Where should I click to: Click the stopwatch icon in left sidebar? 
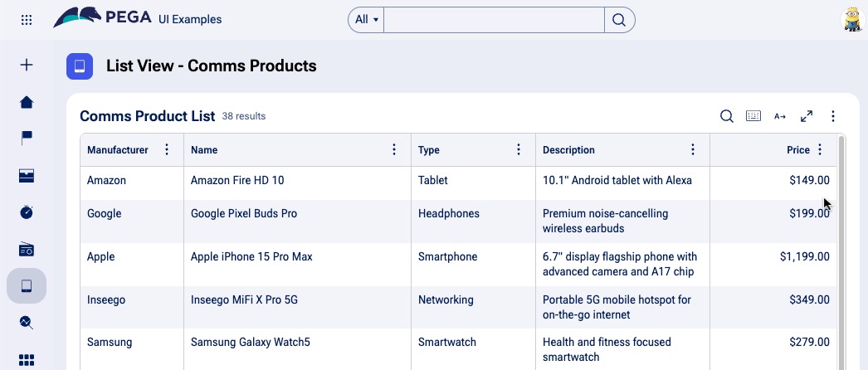pos(27,212)
